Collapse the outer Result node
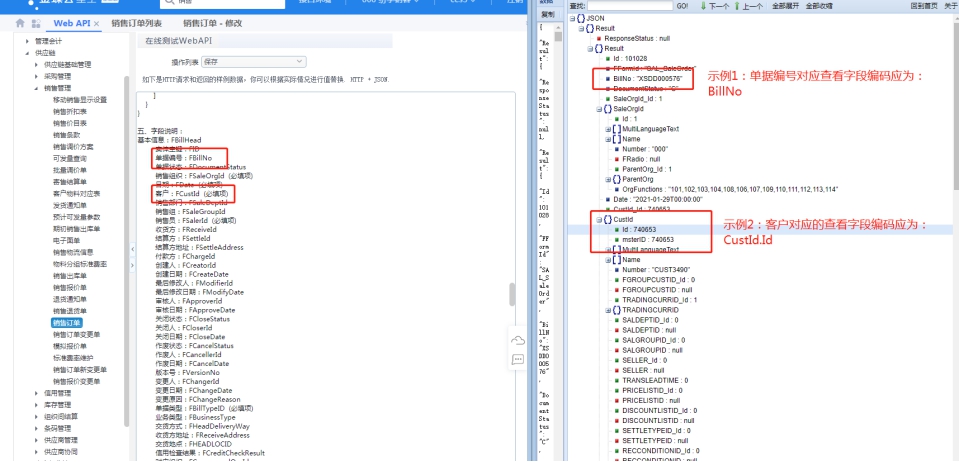 click(581, 28)
